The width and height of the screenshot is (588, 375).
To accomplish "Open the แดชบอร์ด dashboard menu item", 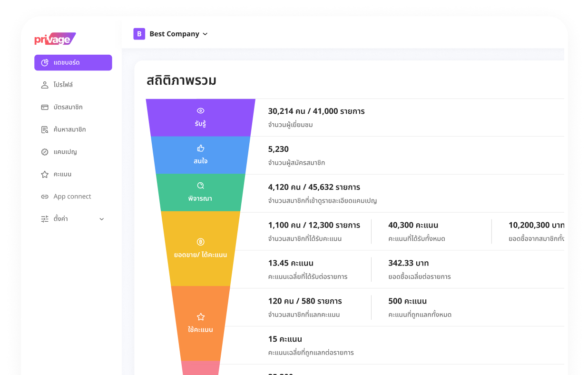I will pos(73,63).
